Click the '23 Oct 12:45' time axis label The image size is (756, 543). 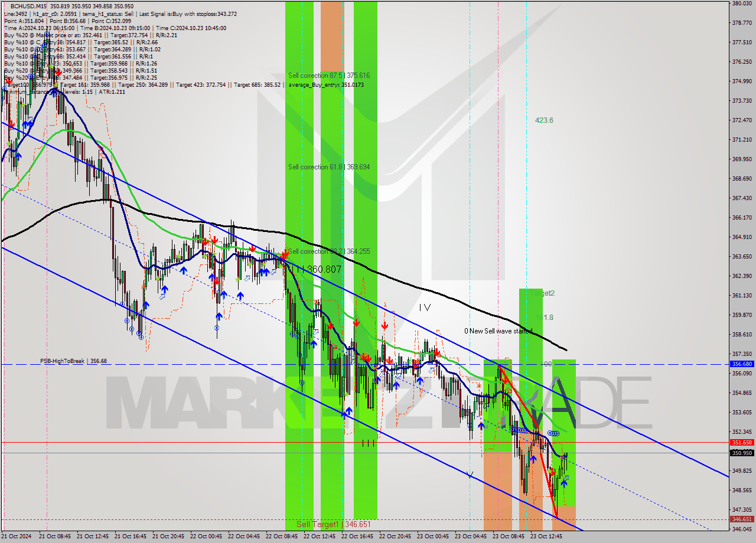[x=546, y=537]
